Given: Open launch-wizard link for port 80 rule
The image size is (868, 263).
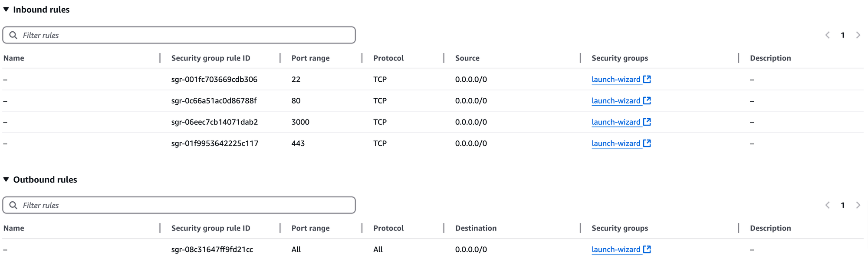Looking at the screenshot, I should 616,101.
